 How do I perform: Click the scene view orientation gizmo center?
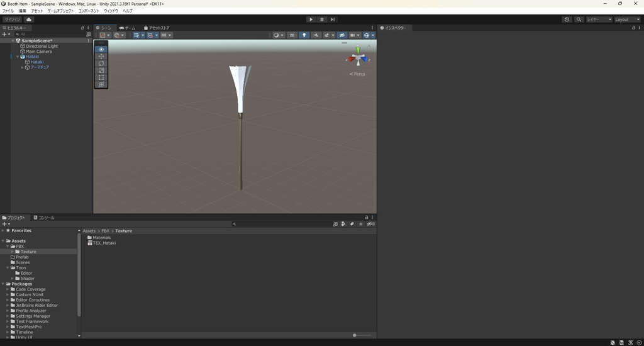click(x=358, y=59)
